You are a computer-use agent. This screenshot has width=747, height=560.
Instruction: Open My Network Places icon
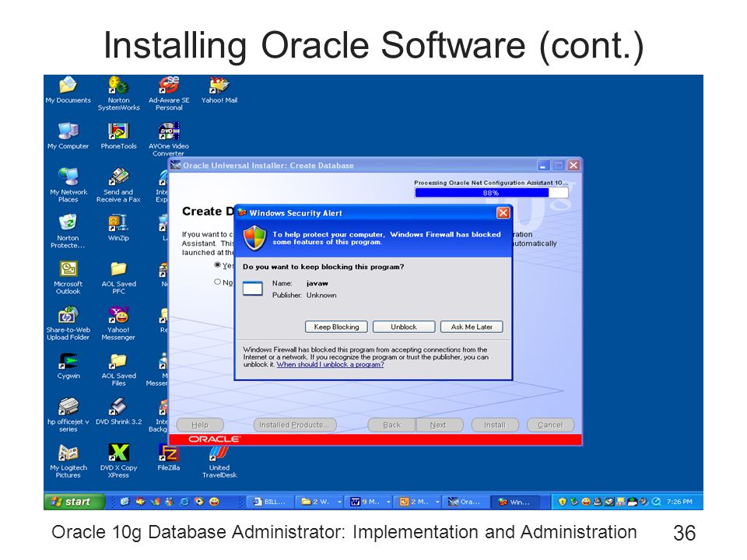click(x=68, y=185)
